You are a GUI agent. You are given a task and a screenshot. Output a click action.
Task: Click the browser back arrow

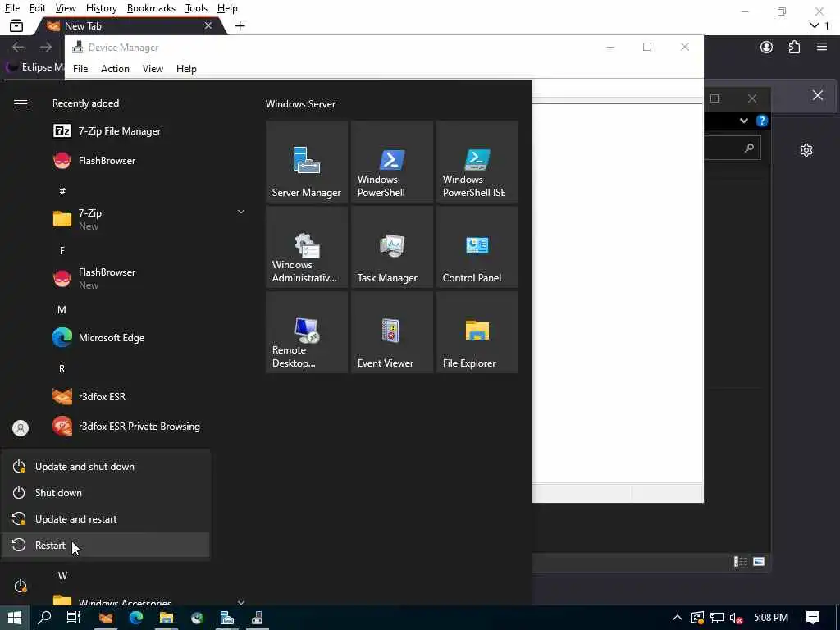18,47
